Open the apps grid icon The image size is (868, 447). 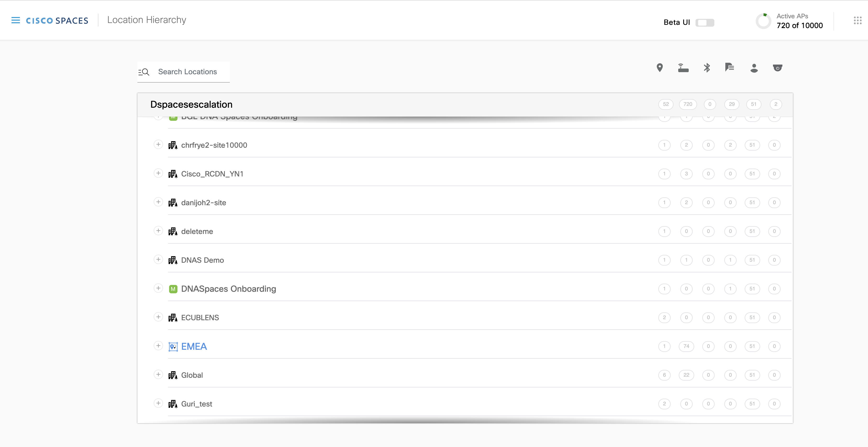(858, 21)
